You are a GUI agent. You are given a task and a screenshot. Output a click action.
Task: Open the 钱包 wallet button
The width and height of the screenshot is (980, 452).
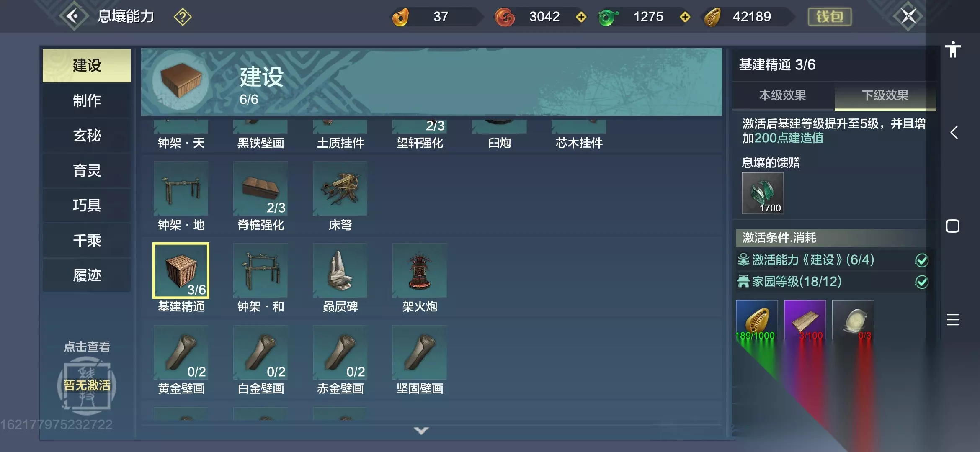pyautogui.click(x=830, y=17)
